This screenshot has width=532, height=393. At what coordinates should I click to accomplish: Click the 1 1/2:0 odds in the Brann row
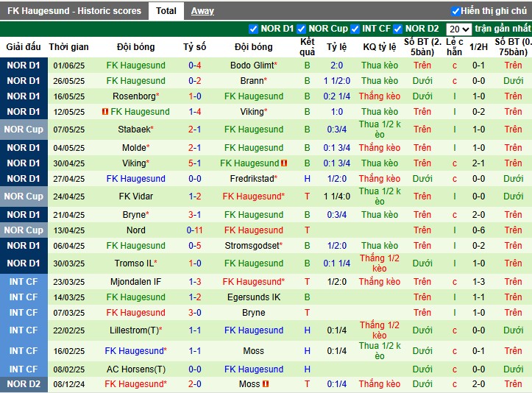click(x=336, y=81)
